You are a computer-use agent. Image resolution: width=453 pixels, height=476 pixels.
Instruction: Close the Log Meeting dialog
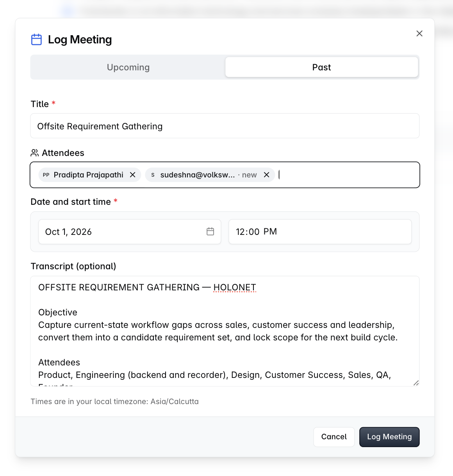[x=419, y=34]
